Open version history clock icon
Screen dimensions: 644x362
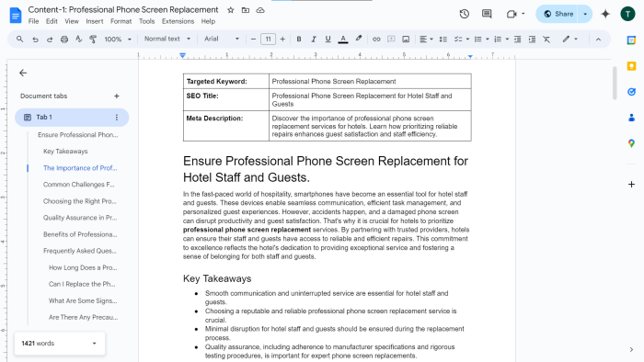point(464,14)
